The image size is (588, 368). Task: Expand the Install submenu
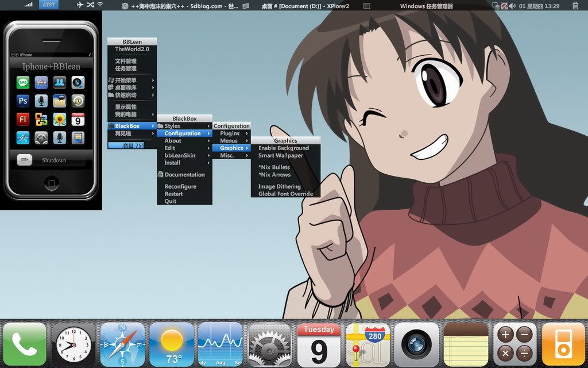pyautogui.click(x=184, y=163)
